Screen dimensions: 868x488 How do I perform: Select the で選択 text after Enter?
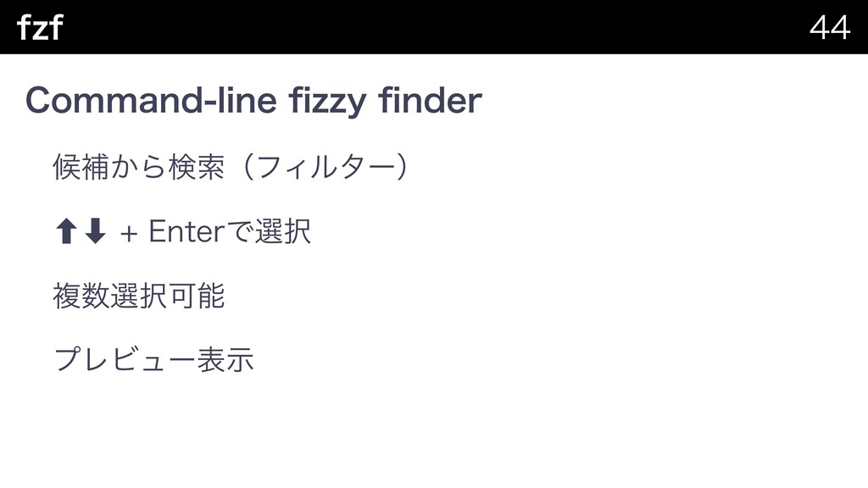click(x=269, y=231)
